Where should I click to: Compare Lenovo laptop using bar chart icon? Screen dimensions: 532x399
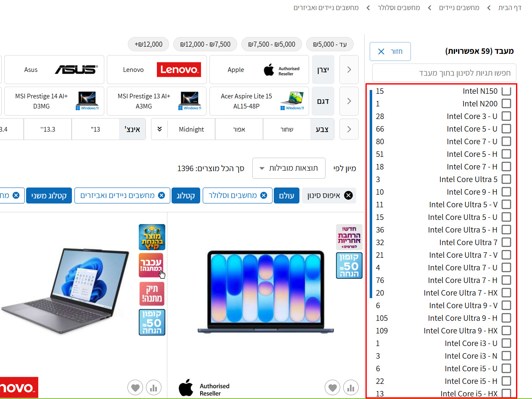coord(154,387)
